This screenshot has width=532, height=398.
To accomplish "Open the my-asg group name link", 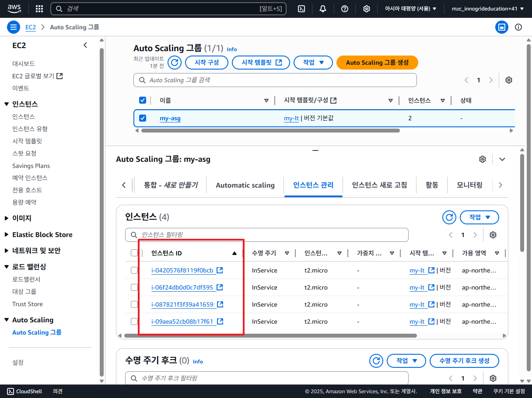I will coord(170,119).
